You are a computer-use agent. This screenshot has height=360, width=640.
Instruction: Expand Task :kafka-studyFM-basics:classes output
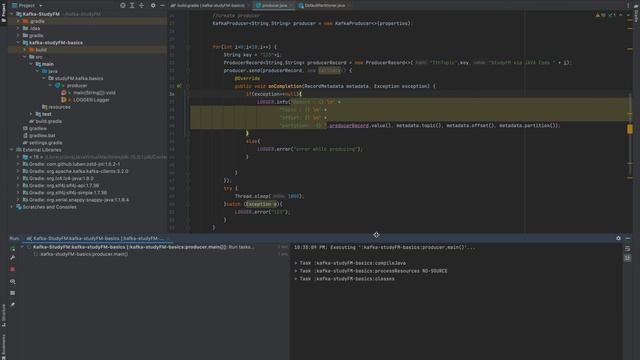[x=296, y=279]
